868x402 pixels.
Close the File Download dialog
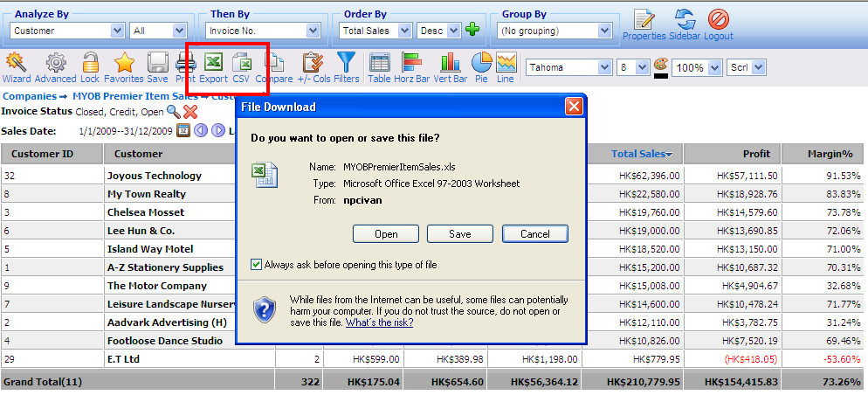[x=574, y=107]
